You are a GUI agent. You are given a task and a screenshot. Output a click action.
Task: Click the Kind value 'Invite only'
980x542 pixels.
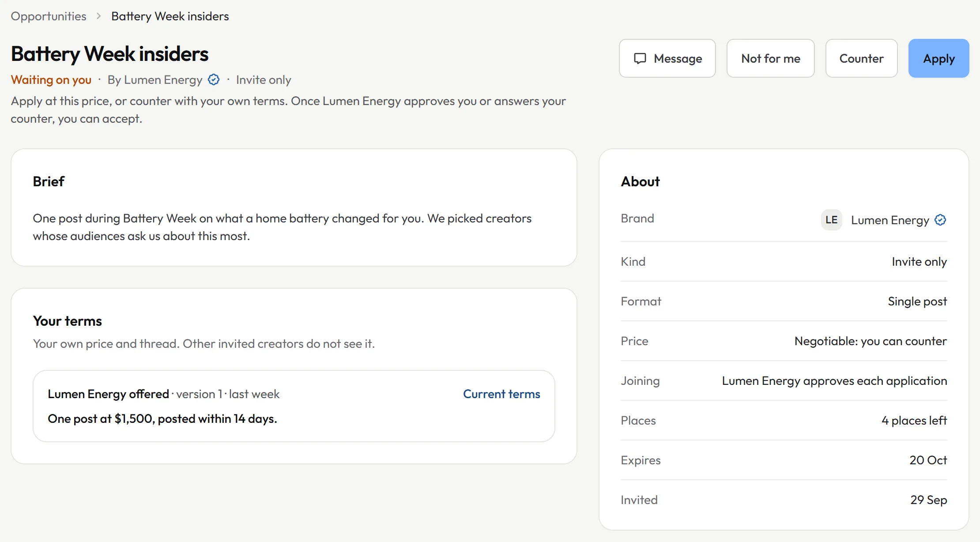(919, 262)
